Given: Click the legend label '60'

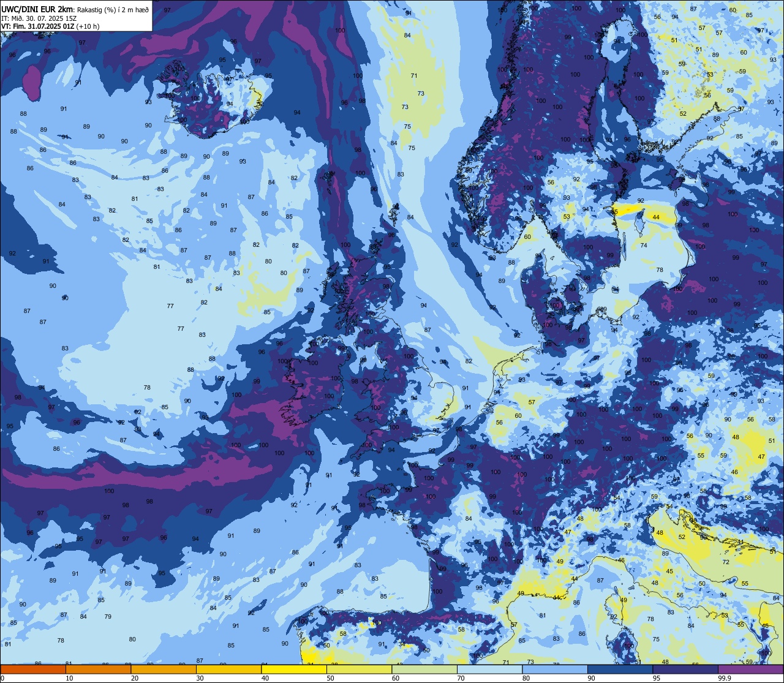Looking at the screenshot, I should tap(396, 678).
